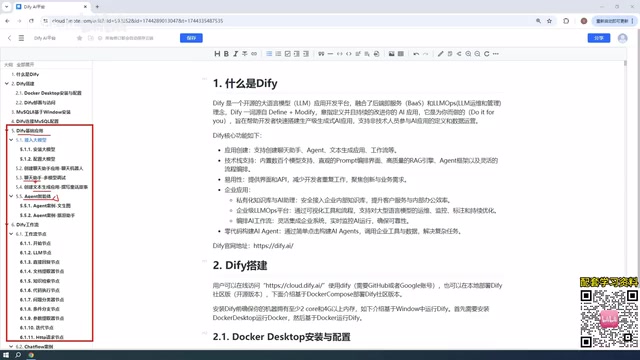Reload the page in the browser

pyautogui.click(x=31, y=21)
